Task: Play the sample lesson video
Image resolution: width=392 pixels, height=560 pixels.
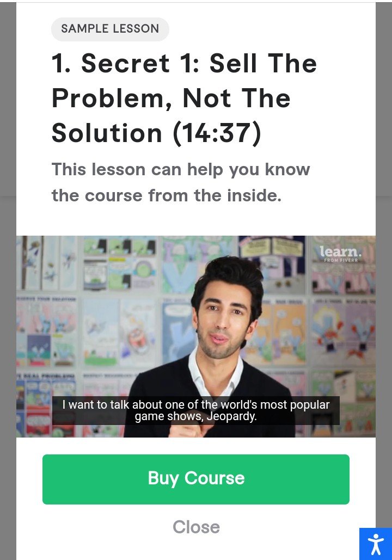Action: click(196, 336)
